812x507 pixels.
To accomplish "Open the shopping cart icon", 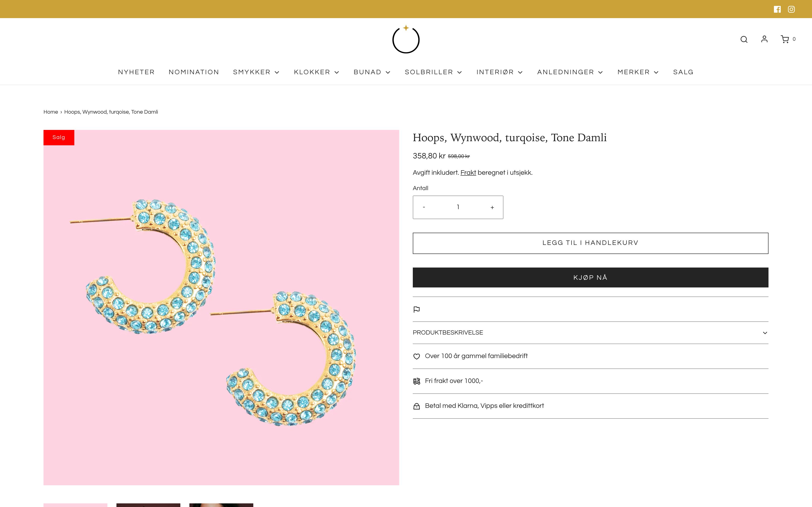I will (x=785, y=39).
